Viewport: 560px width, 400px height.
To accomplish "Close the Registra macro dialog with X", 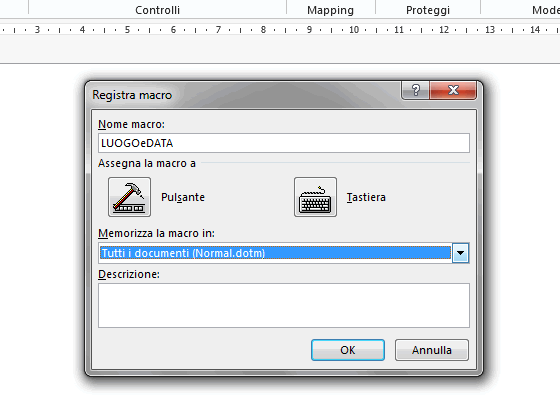I will (x=453, y=90).
